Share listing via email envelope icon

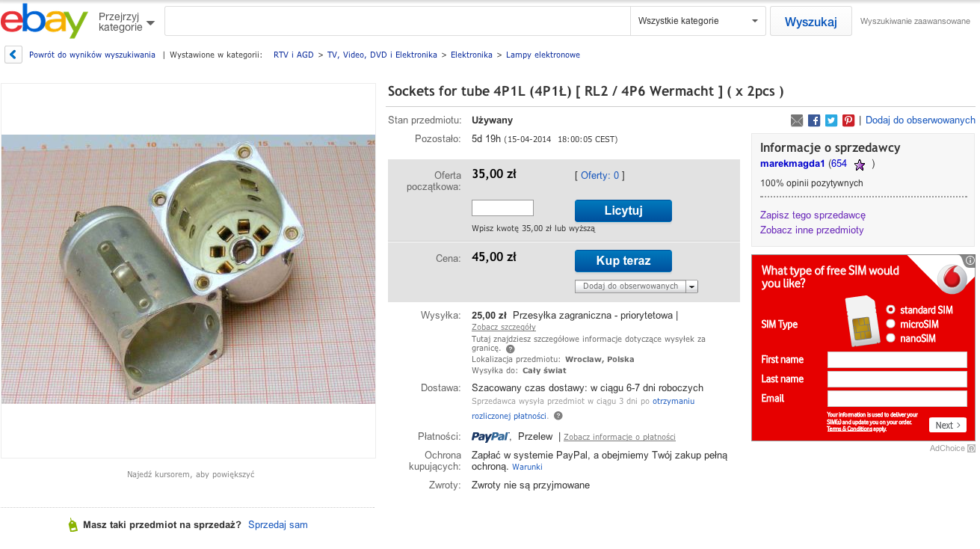[797, 120]
